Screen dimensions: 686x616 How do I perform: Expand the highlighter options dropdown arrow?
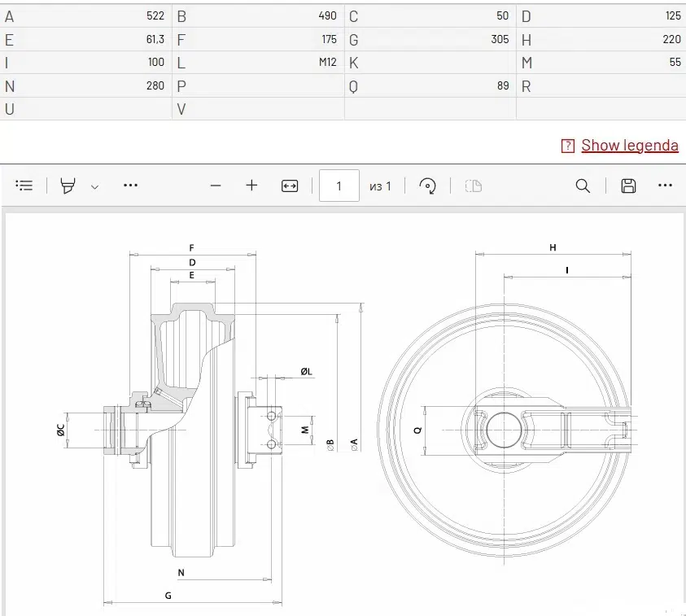tap(94, 187)
